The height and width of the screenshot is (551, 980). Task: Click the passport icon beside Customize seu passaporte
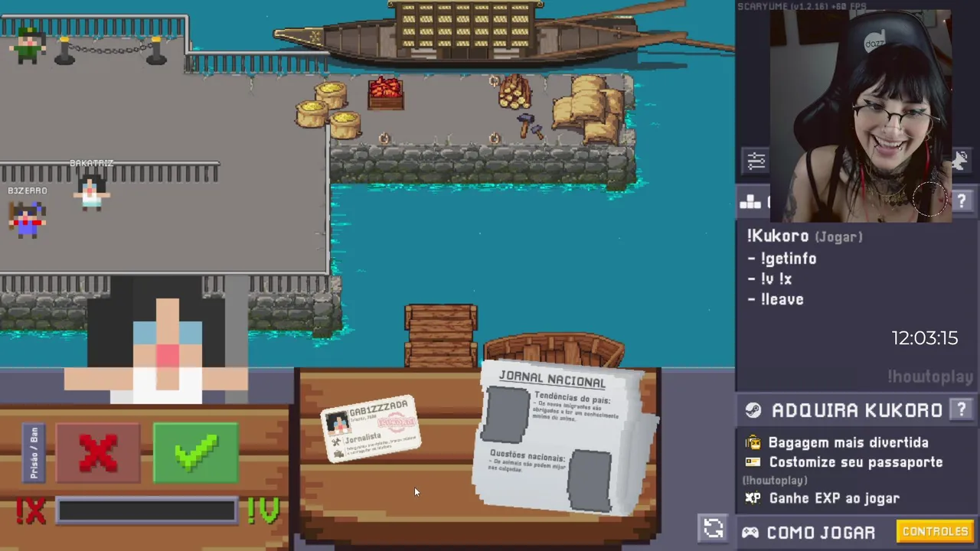pos(753,462)
